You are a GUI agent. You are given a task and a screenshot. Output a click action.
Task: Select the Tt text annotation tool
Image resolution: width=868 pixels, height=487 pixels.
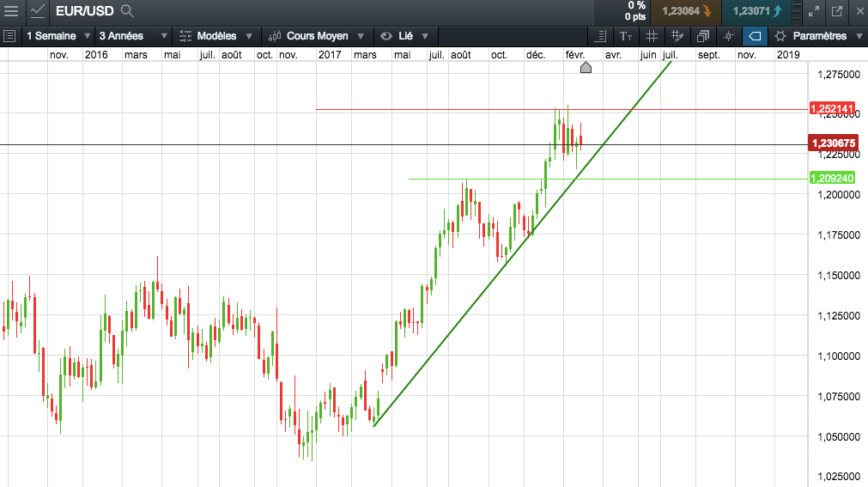[626, 36]
